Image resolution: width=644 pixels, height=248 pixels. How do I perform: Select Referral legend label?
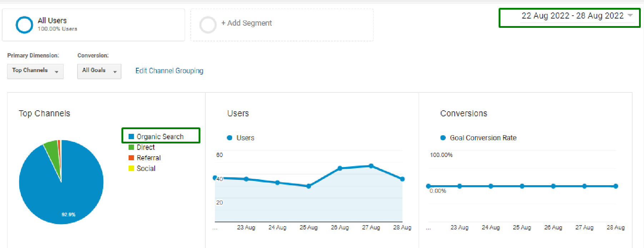(x=149, y=158)
